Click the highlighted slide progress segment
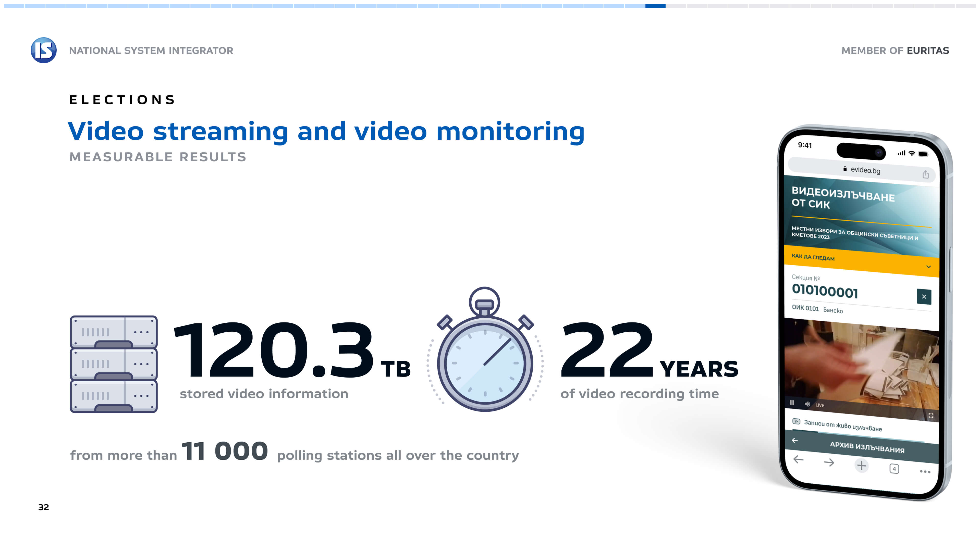 tap(655, 6)
